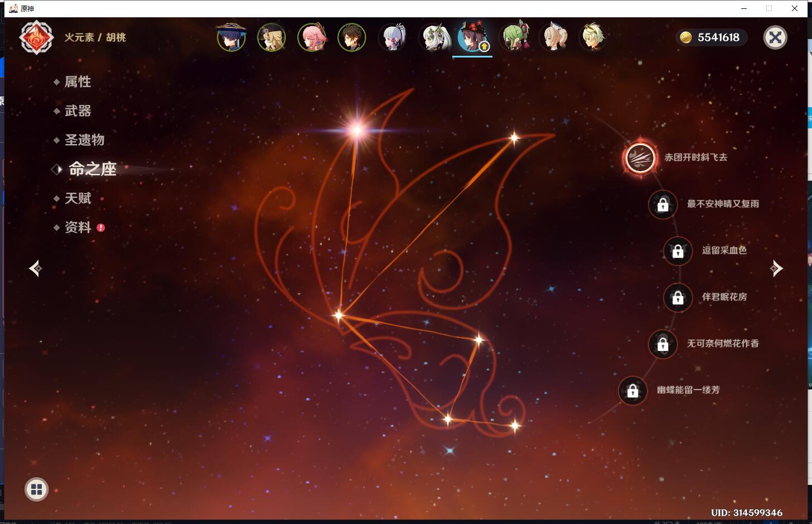Click the constellation name 赤团开时斜飞去
Viewport: 812px width, 524px height.
pos(695,157)
